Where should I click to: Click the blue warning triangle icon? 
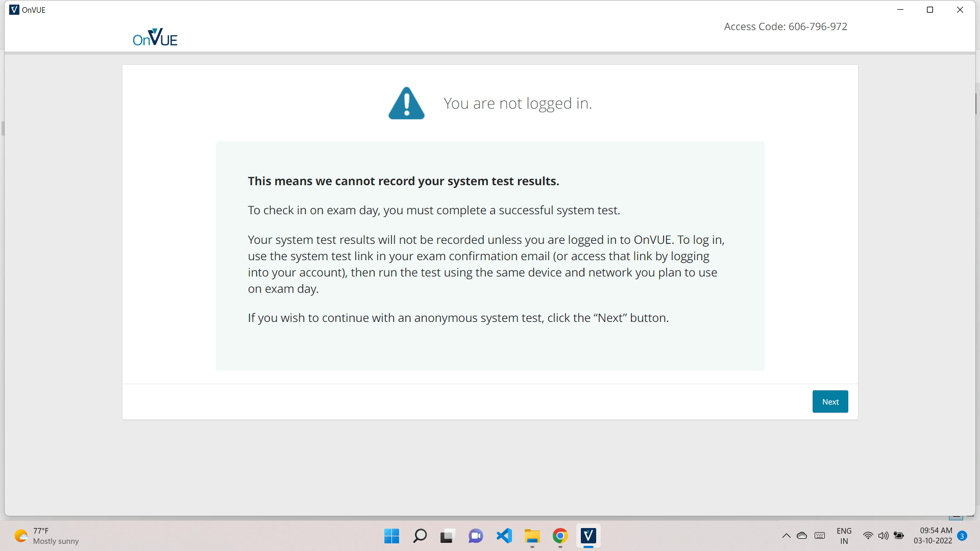(406, 103)
